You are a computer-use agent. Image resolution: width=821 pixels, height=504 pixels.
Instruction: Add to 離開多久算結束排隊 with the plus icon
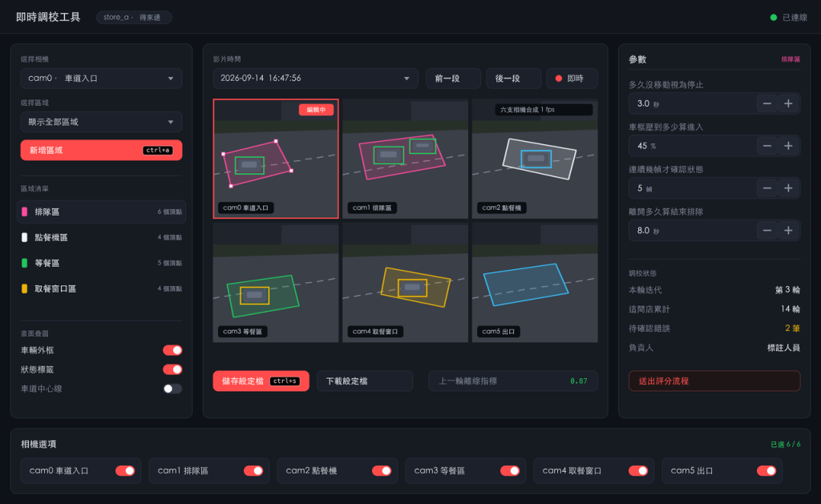[x=788, y=231]
